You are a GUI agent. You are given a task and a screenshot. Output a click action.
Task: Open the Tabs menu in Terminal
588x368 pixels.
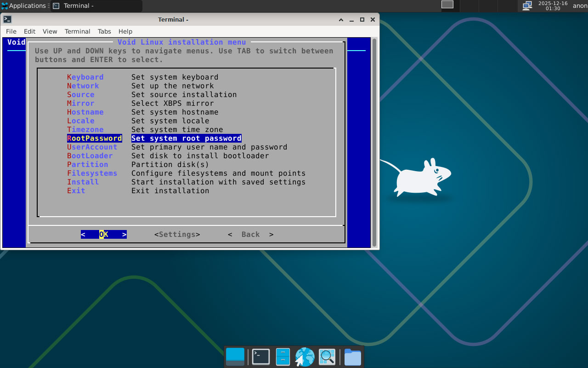coord(104,31)
